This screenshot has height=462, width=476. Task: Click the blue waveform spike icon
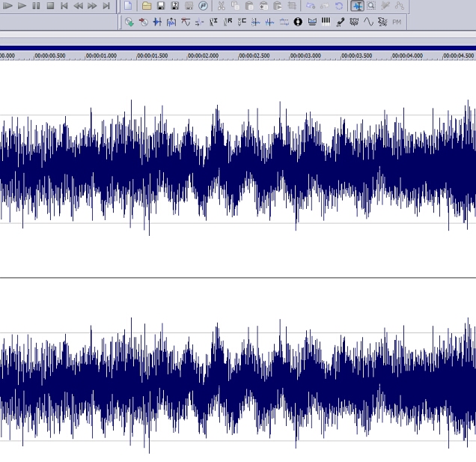click(x=269, y=22)
